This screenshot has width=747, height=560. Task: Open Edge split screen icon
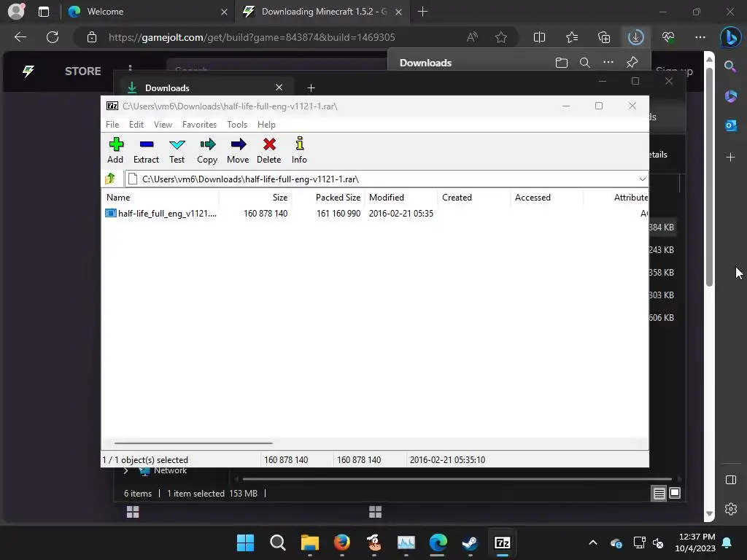coord(539,37)
